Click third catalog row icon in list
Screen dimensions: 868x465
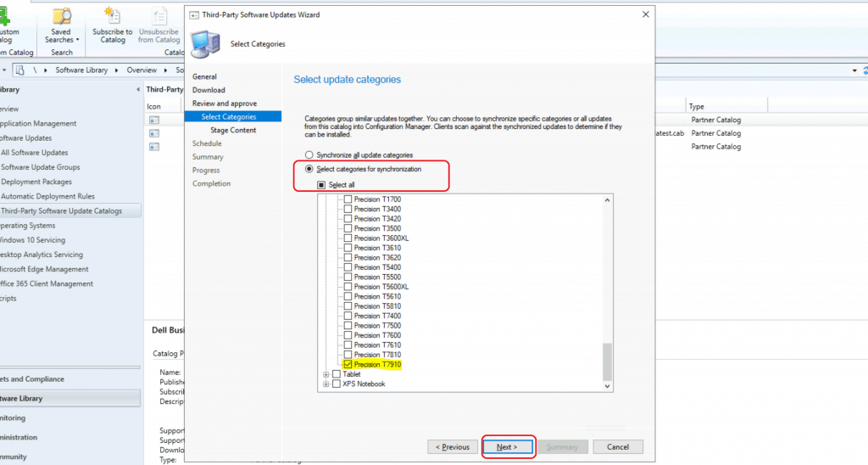154,146
